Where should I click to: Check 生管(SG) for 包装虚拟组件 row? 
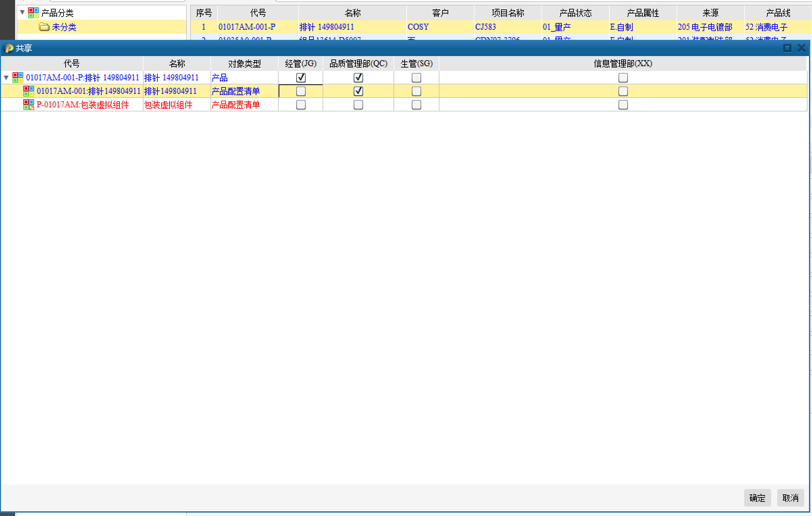pyautogui.click(x=416, y=105)
